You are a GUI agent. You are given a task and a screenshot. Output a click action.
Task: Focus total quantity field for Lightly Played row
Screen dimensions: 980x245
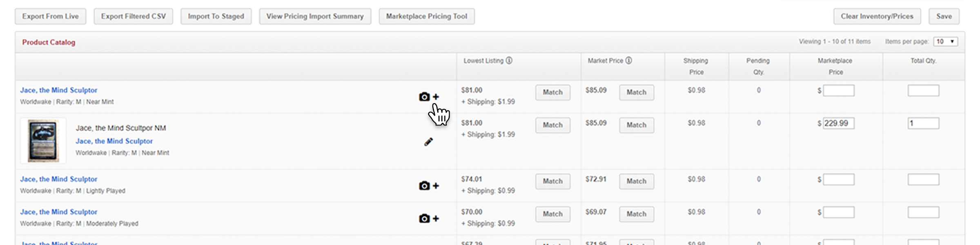tap(923, 180)
